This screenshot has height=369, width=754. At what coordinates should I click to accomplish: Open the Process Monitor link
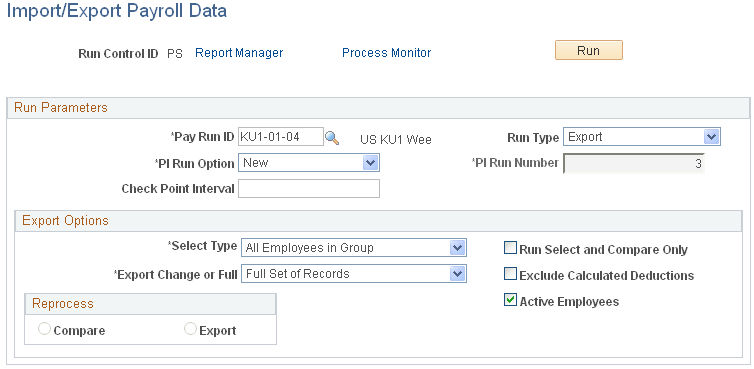386,53
